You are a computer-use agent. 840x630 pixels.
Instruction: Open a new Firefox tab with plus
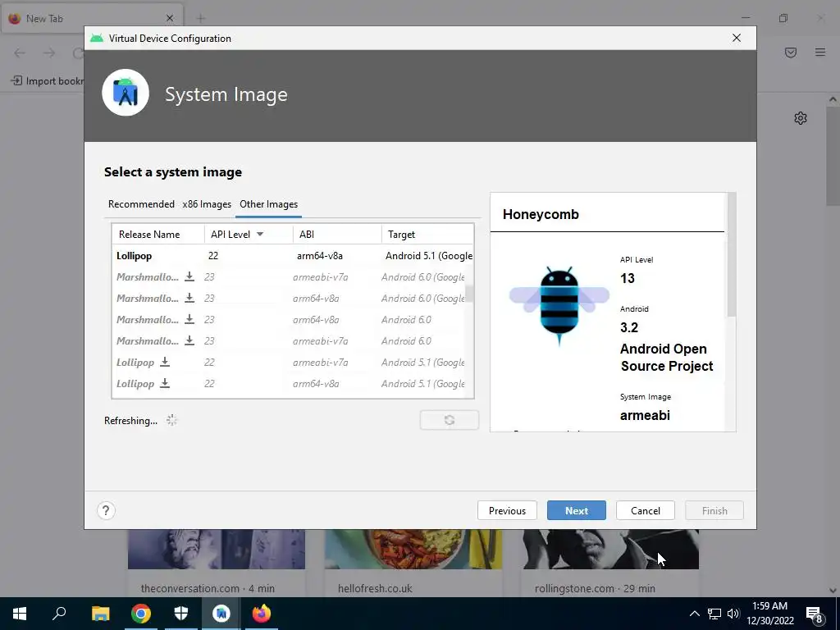[201, 18]
